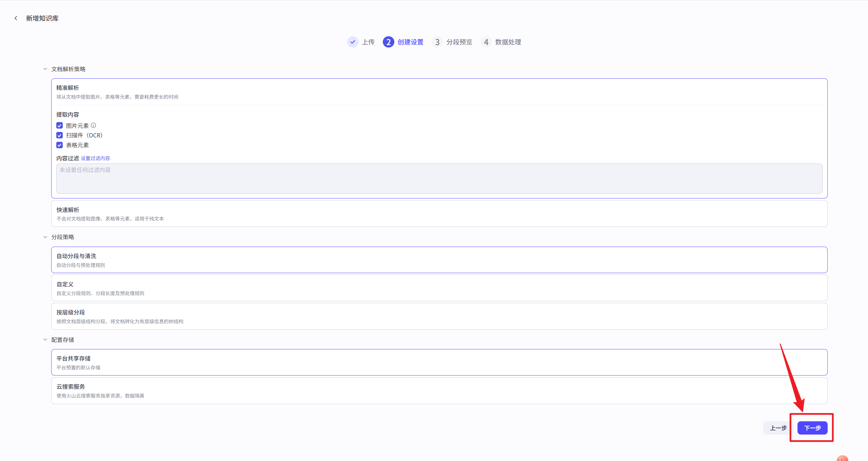Click the back arrow beside 新增知识库
Viewport: 868px width, 461px height.
point(16,18)
